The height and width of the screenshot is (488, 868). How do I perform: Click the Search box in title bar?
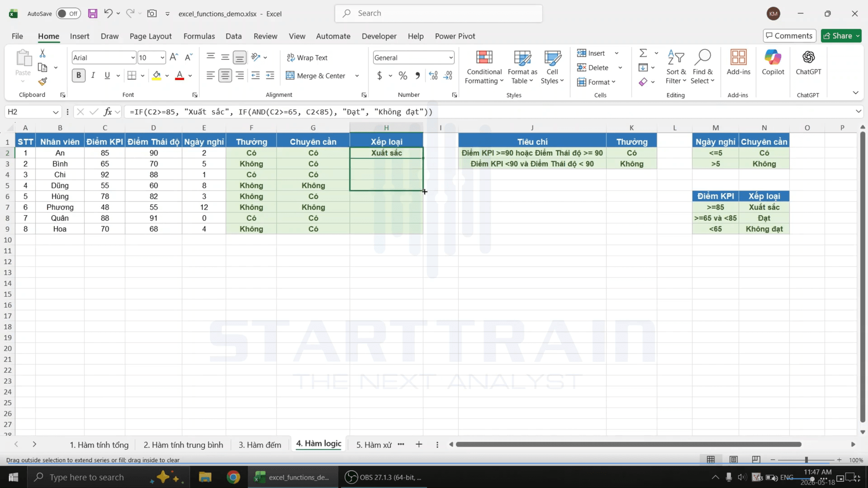click(x=438, y=14)
